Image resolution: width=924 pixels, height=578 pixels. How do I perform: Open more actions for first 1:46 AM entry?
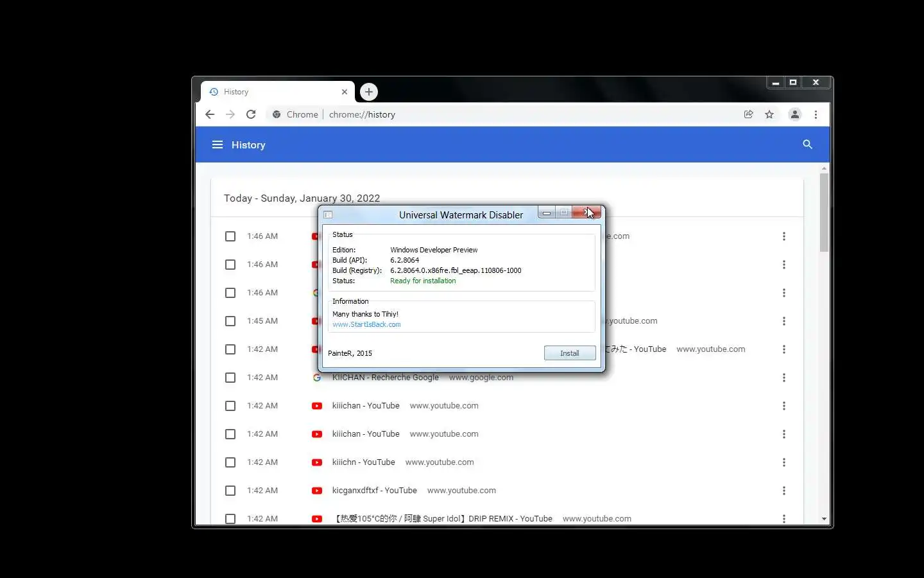click(783, 236)
